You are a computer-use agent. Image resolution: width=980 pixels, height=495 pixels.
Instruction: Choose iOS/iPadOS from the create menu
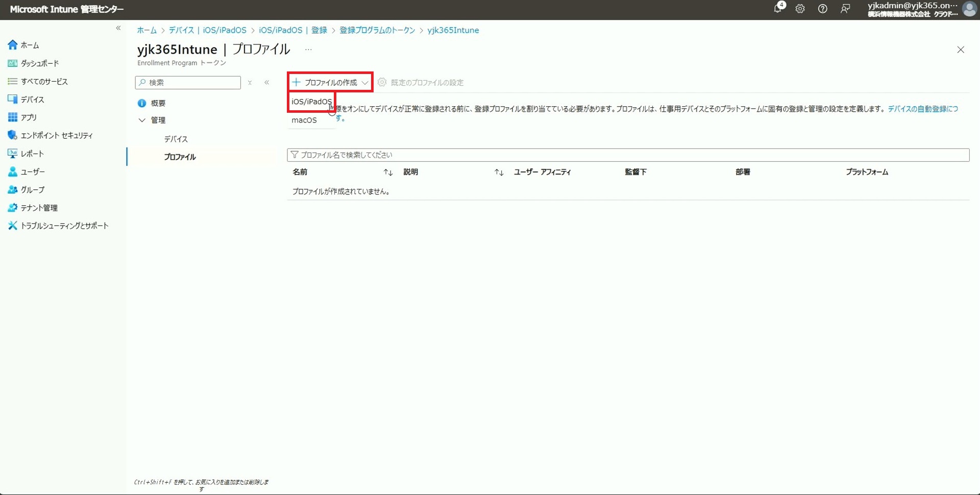pyautogui.click(x=311, y=102)
